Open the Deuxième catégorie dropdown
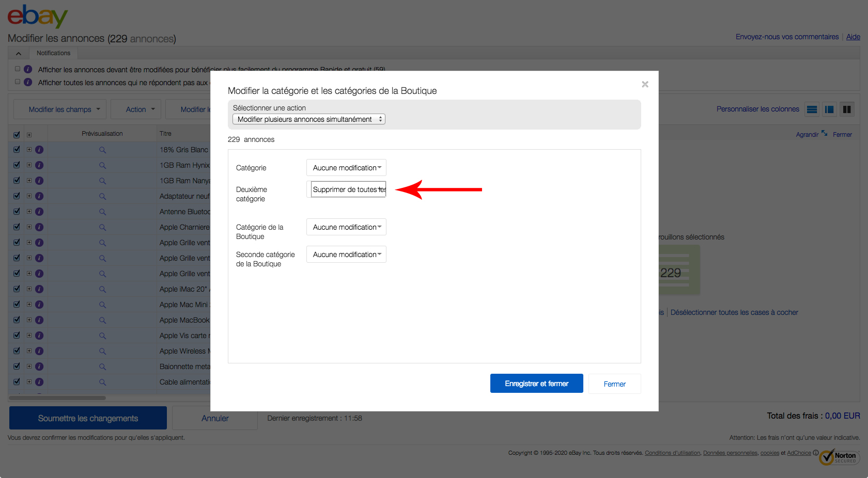868x478 pixels. point(348,189)
